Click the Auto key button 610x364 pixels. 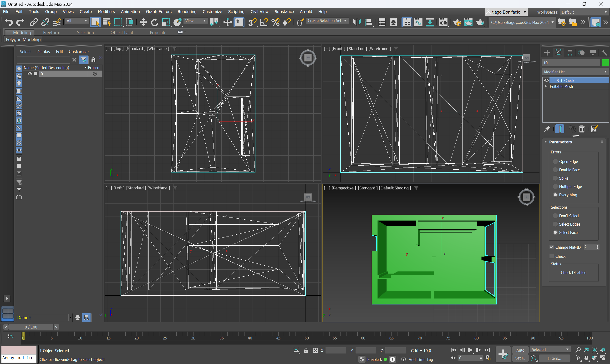coord(520,350)
